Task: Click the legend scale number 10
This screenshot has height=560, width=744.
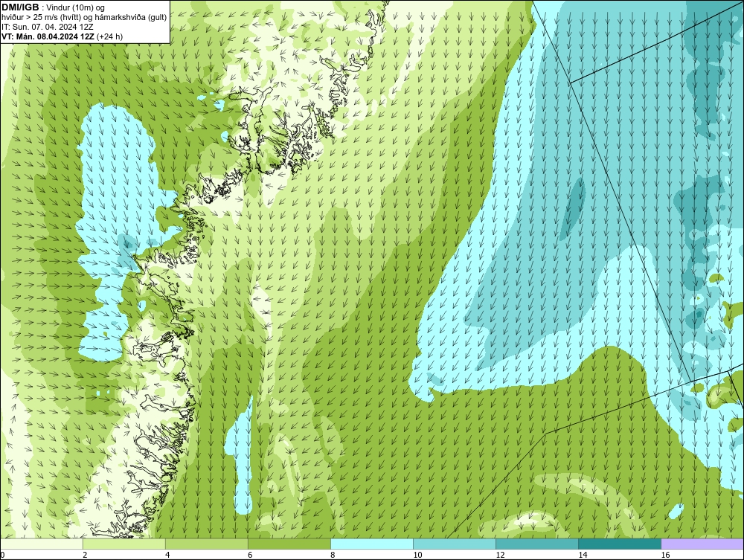Action: point(417,555)
